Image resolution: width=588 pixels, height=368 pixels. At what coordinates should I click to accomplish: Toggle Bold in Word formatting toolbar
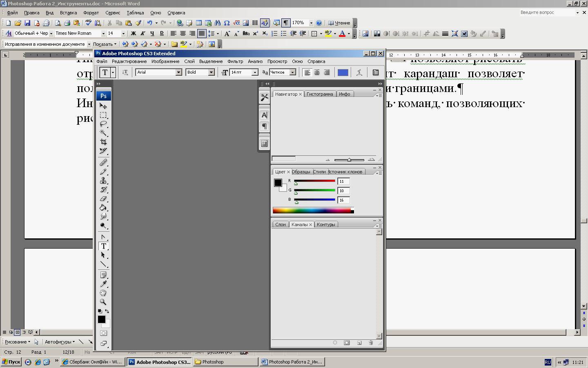point(133,34)
